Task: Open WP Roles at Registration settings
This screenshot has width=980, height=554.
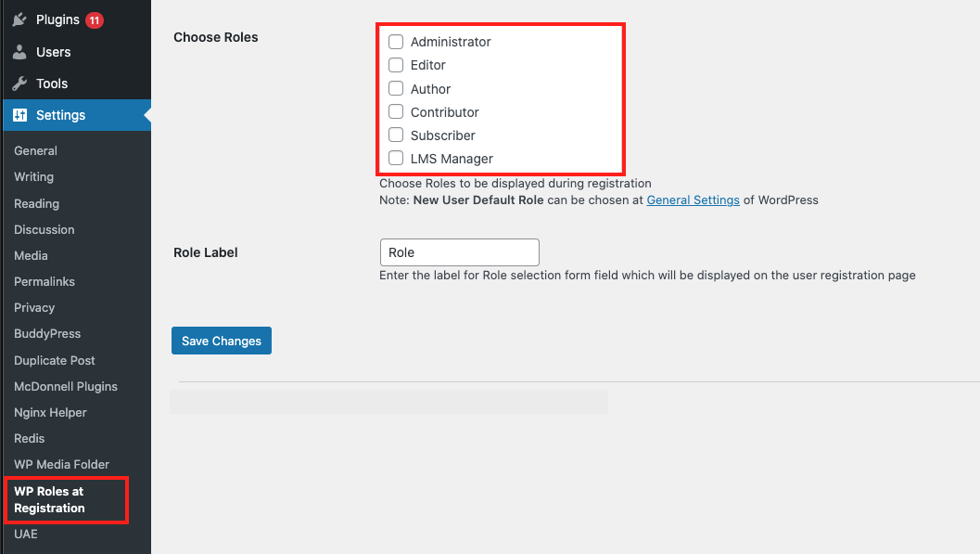Action: click(x=49, y=499)
